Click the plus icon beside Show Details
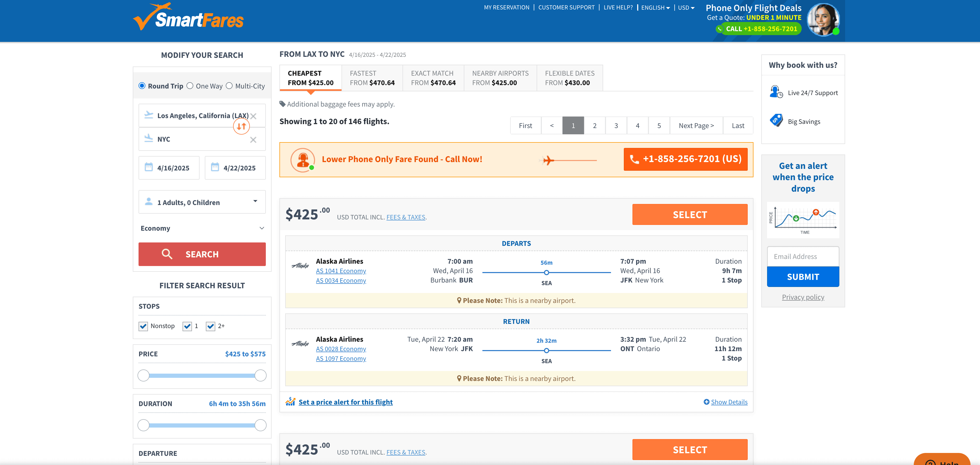980x465 pixels. 706,402
